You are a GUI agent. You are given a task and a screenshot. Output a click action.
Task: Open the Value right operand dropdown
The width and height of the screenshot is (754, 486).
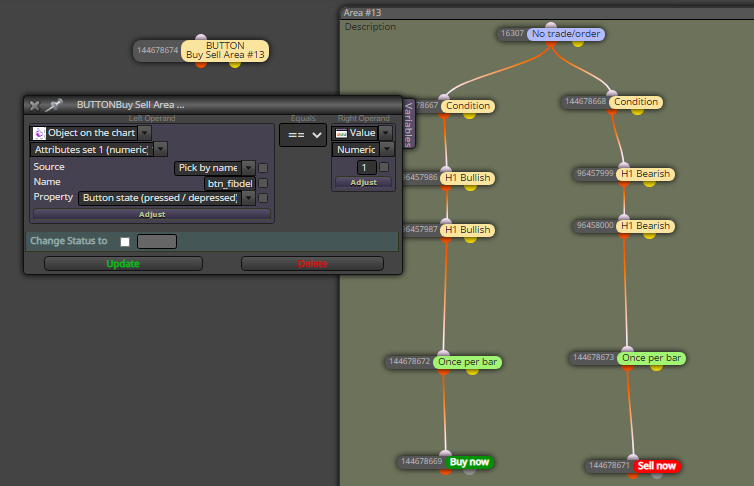tap(386, 133)
